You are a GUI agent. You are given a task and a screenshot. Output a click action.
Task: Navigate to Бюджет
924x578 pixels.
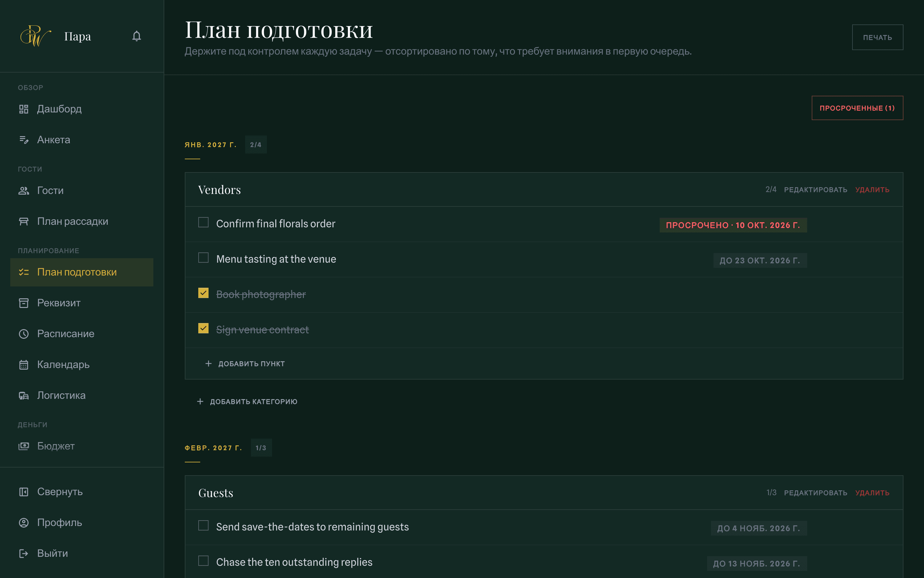[x=82, y=446]
